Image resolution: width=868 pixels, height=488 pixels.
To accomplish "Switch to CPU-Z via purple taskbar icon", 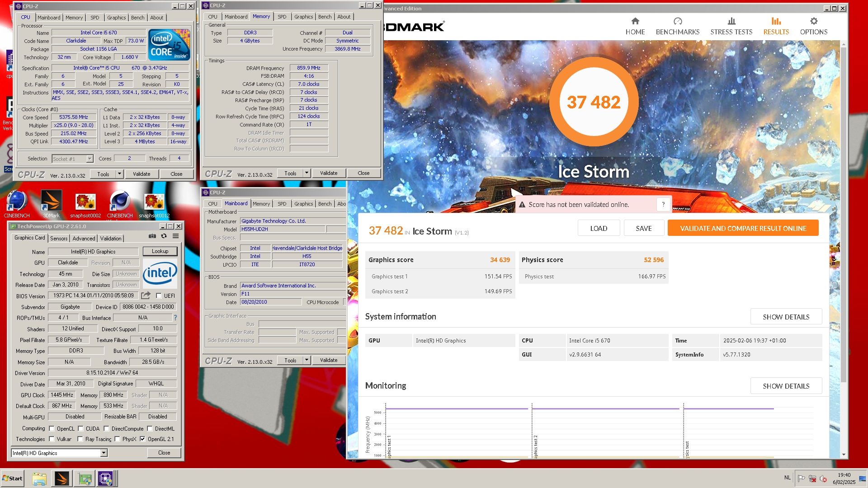I will tap(105, 479).
